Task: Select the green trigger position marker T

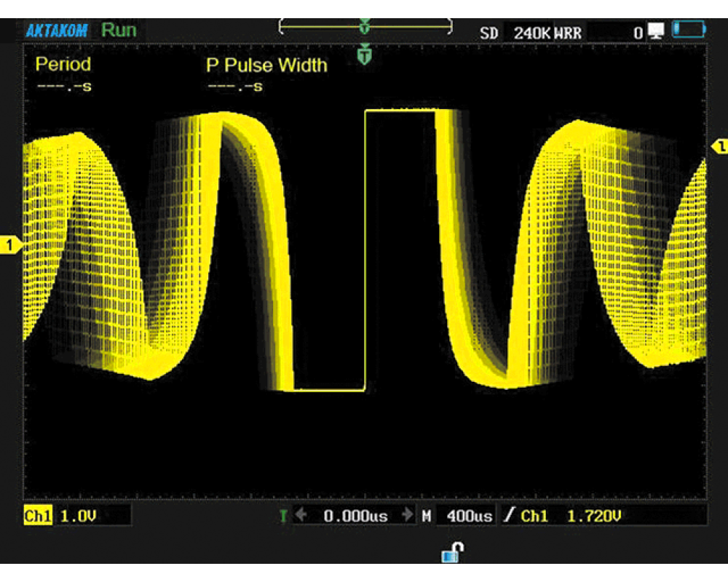Action: 365,55
